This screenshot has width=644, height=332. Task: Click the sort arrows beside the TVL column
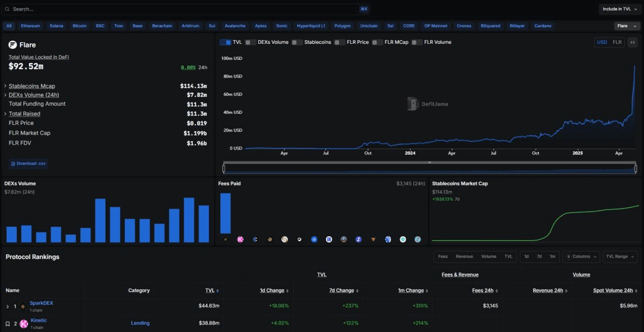[217, 291]
